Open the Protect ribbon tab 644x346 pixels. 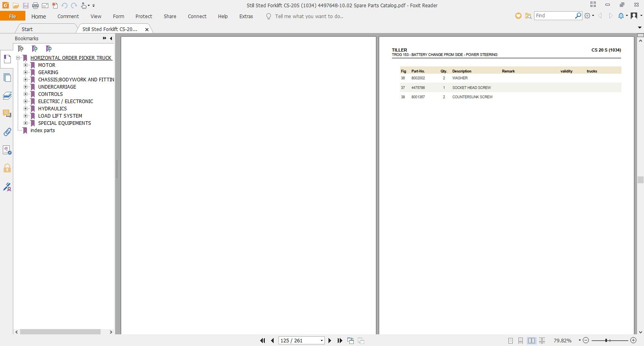pos(144,17)
